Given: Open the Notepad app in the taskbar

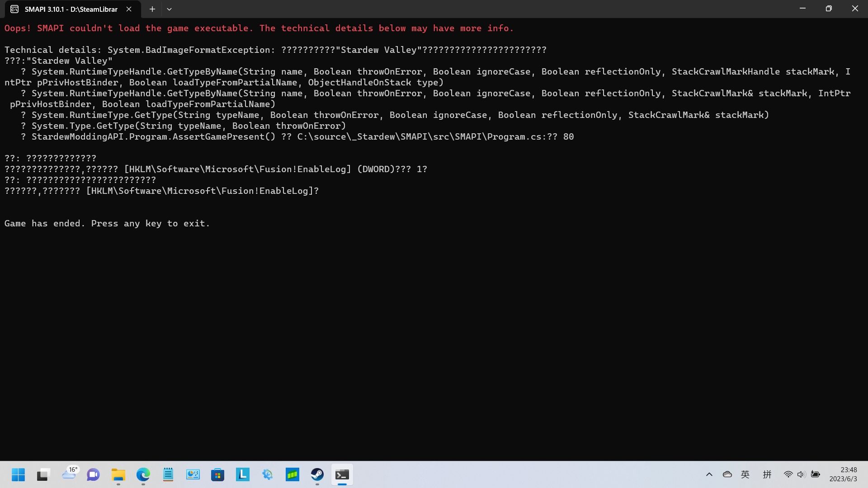Looking at the screenshot, I should [x=168, y=474].
